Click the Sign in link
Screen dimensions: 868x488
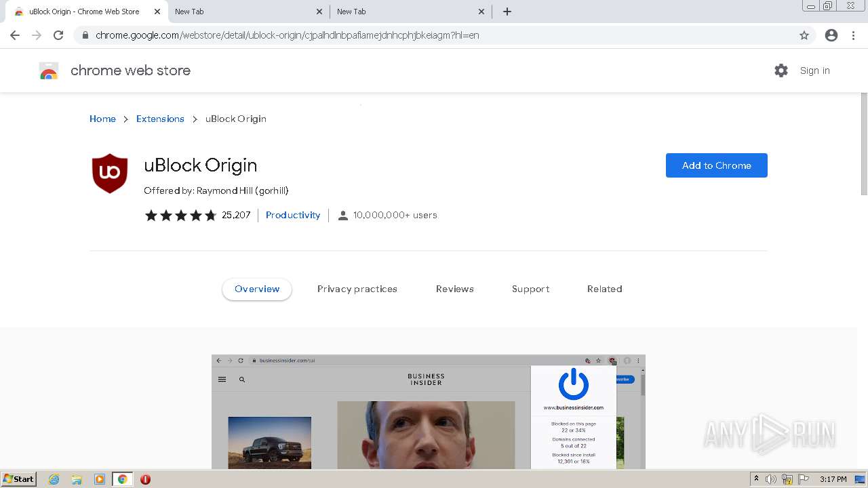814,70
